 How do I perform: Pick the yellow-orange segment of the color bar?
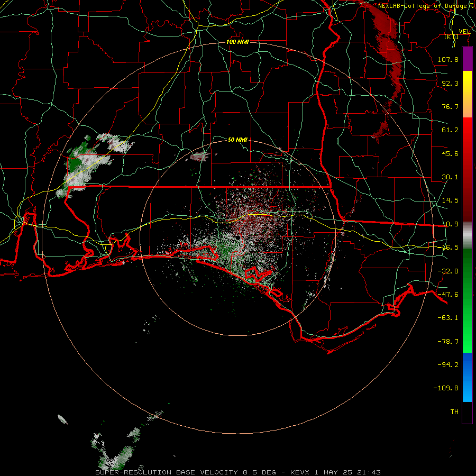coord(467,94)
